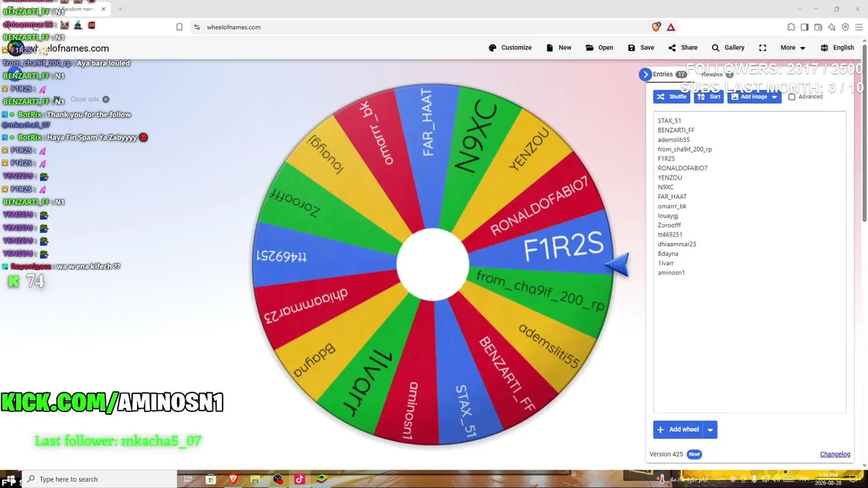The image size is (868, 488).
Task: Select the tt469251 entry line
Action: pos(670,235)
